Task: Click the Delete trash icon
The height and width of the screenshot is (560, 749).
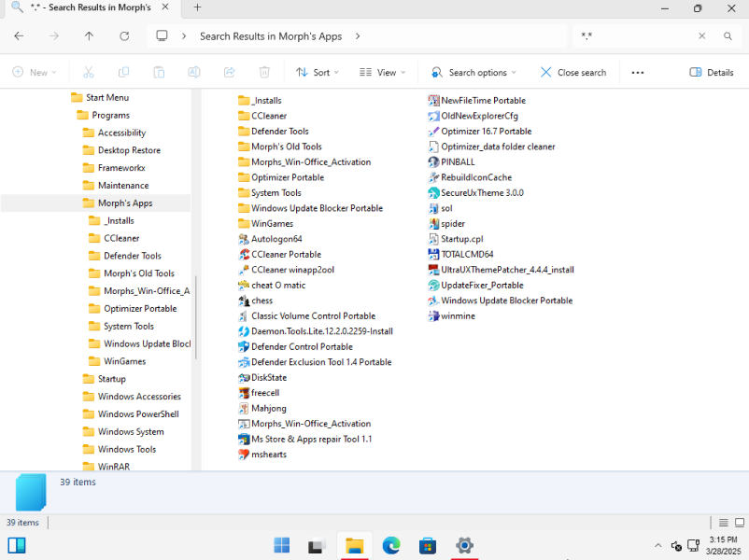Action: tap(264, 72)
